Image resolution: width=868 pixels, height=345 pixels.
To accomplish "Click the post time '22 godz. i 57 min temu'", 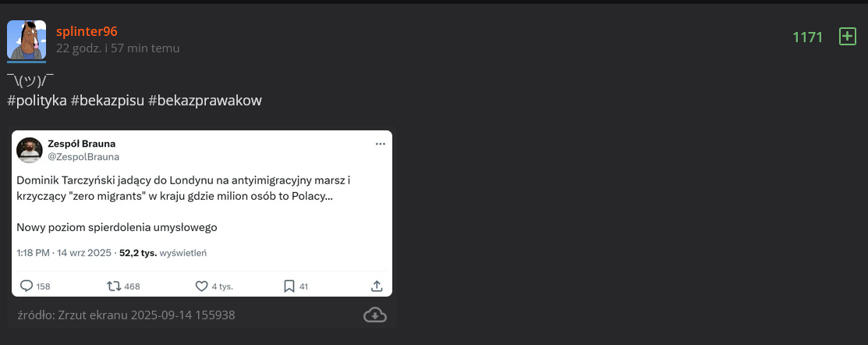I will 118,48.
